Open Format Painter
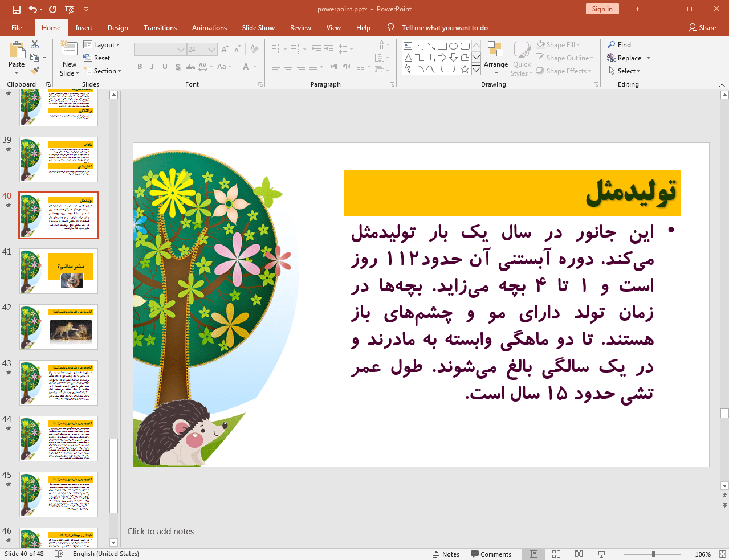Image resolution: width=729 pixels, height=560 pixels. click(34, 70)
